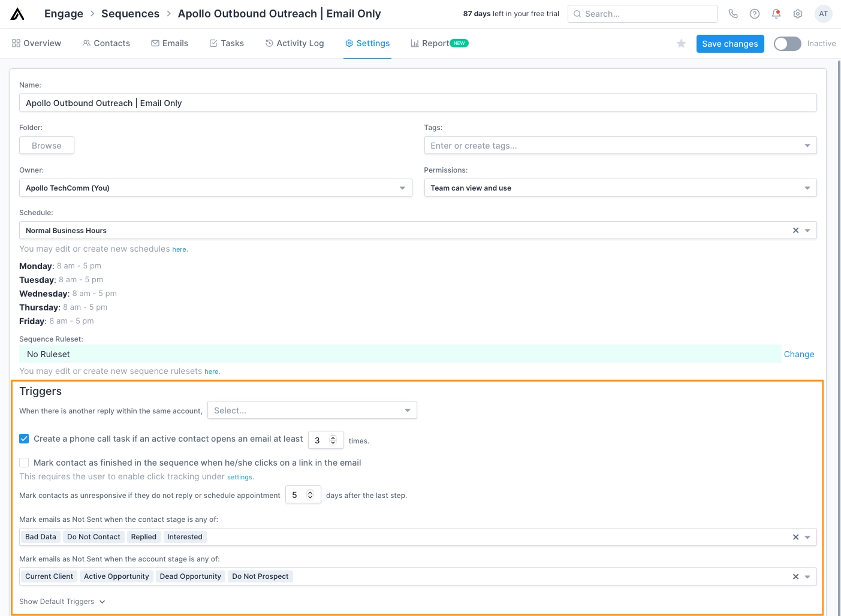The width and height of the screenshot is (841, 616).
Task: Go to Engage breadcrumb
Action: (x=64, y=14)
